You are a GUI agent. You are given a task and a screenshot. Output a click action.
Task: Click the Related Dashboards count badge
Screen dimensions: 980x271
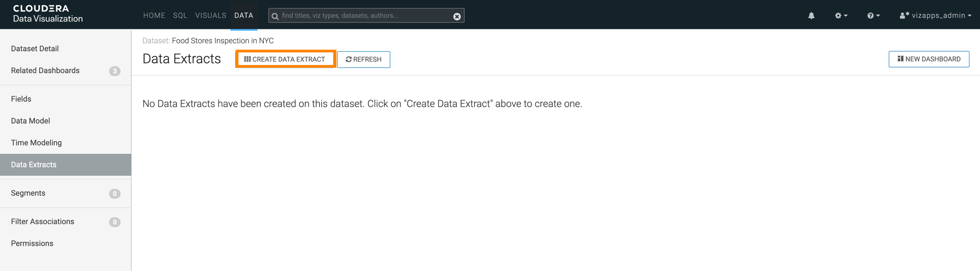(x=115, y=71)
